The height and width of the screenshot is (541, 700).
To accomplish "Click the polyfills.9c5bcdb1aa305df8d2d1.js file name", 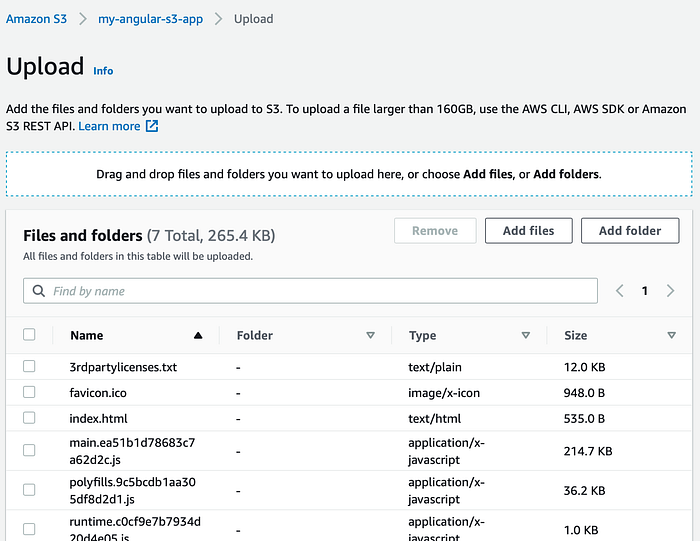I will click(133, 491).
